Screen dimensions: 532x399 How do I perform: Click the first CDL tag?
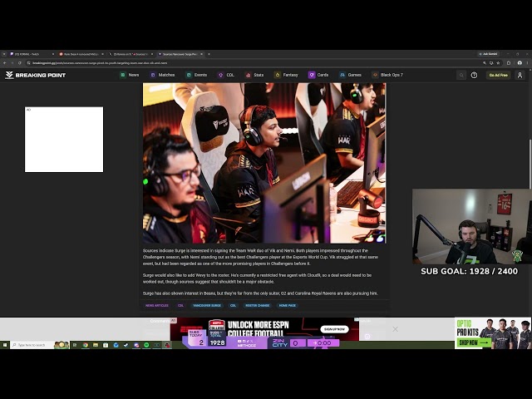click(x=180, y=305)
